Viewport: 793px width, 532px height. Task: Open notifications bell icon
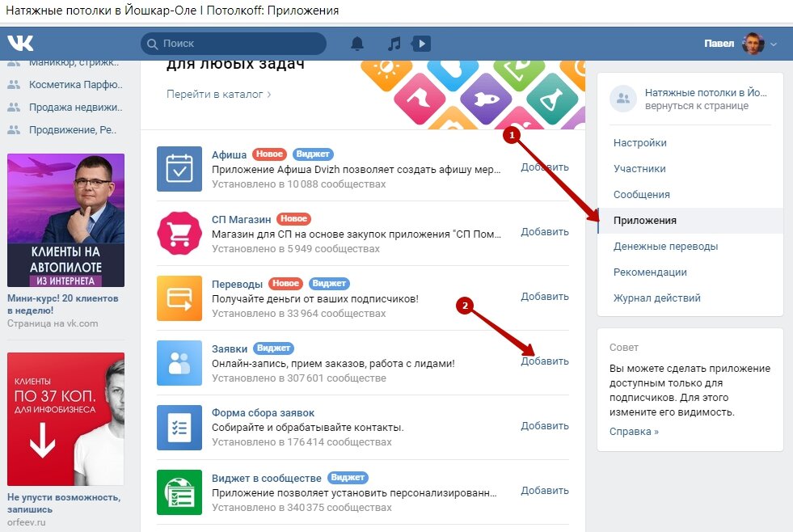pos(357,44)
